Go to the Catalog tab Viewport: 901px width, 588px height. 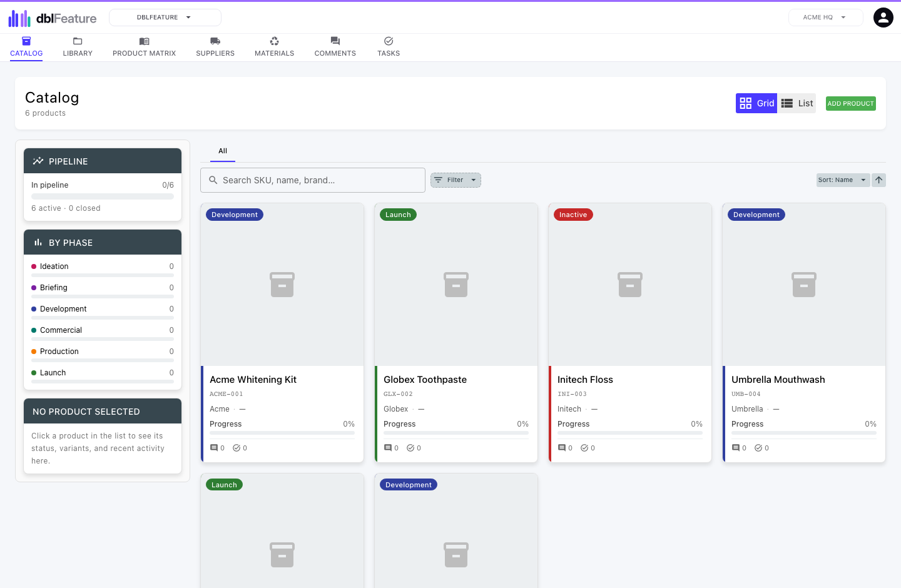[26, 47]
